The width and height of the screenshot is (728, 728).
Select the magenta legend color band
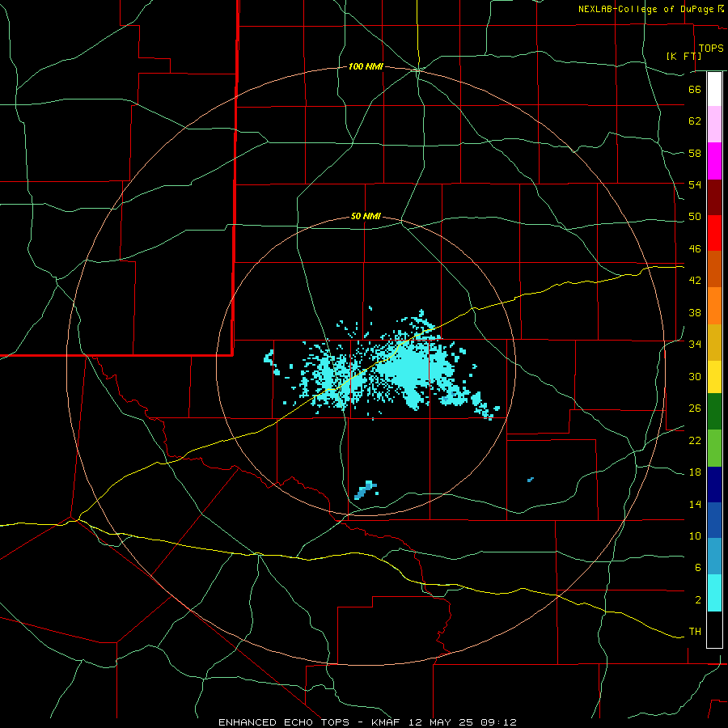(x=714, y=161)
